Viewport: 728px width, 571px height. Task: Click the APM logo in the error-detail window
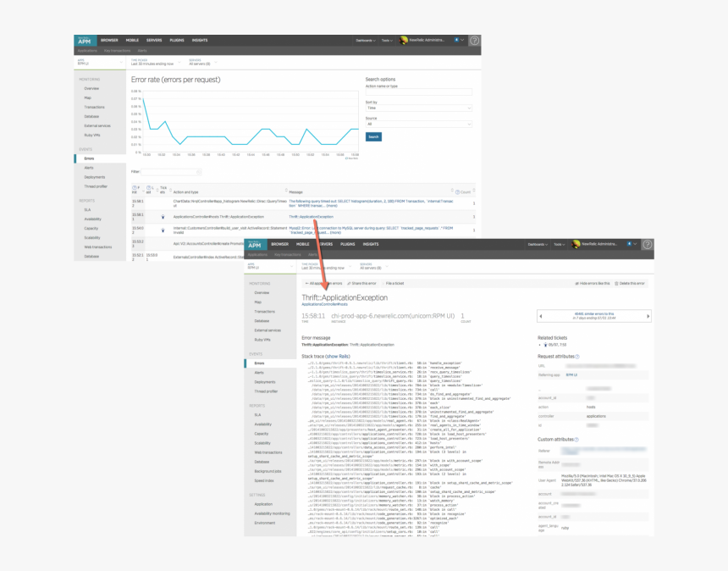[255, 244]
